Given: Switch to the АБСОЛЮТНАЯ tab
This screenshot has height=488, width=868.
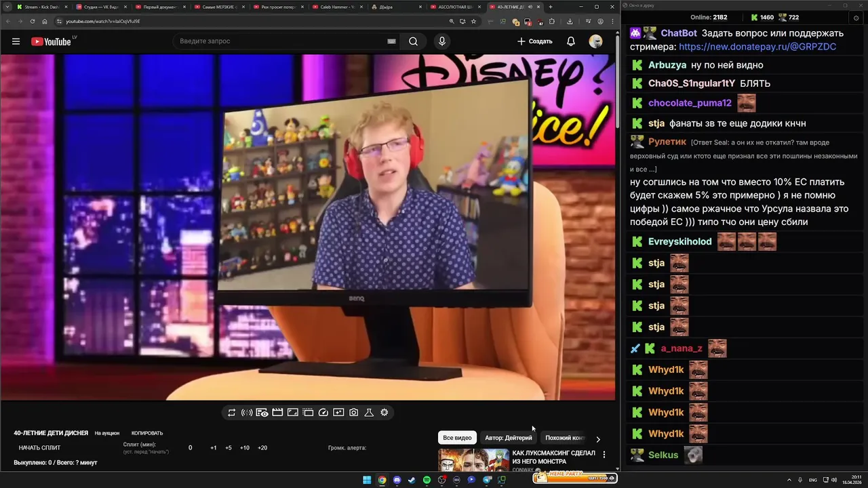Looking at the screenshot, I should pyautogui.click(x=456, y=7).
